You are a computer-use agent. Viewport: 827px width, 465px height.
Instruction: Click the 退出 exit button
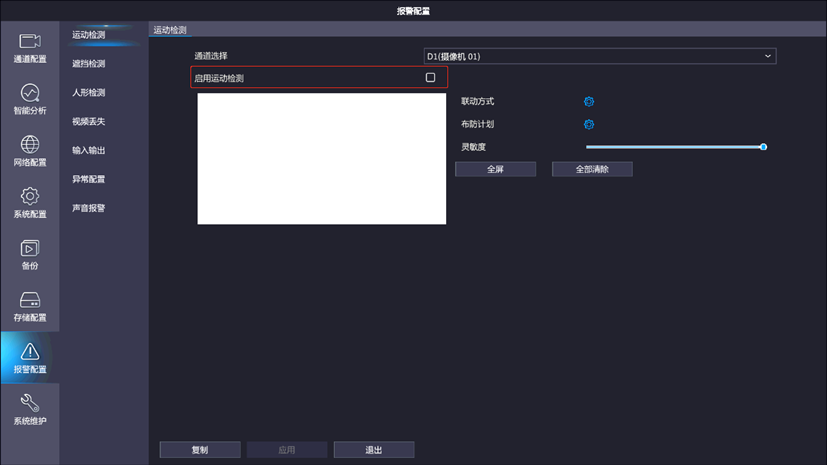374,450
